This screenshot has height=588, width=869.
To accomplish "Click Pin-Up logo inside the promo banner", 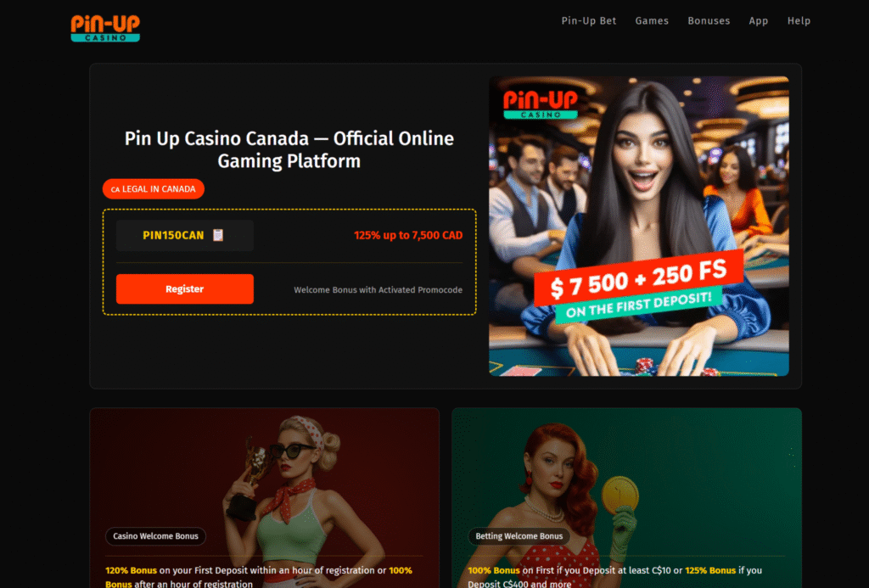I will 541,104.
